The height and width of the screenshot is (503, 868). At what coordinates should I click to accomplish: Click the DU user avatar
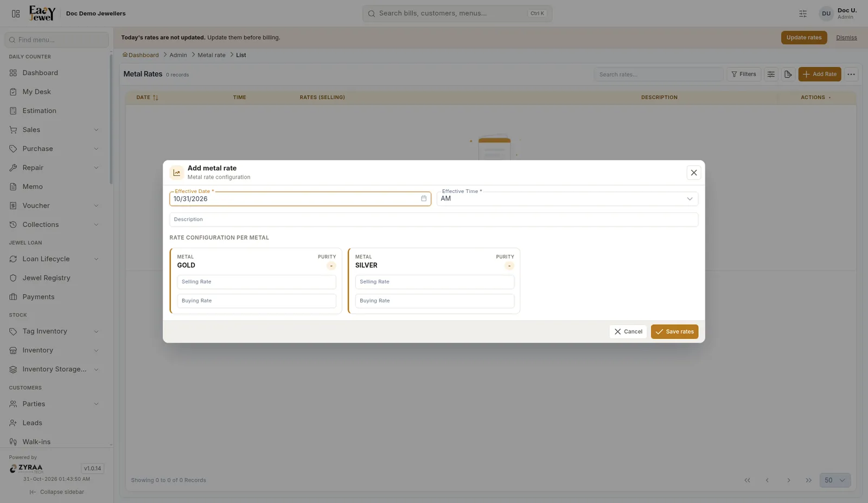(x=826, y=14)
